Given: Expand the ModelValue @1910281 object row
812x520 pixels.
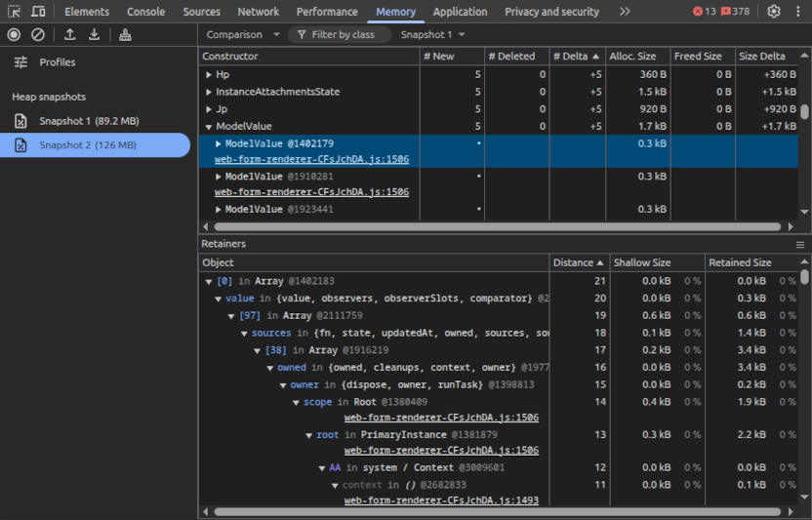Looking at the screenshot, I should pos(219,177).
